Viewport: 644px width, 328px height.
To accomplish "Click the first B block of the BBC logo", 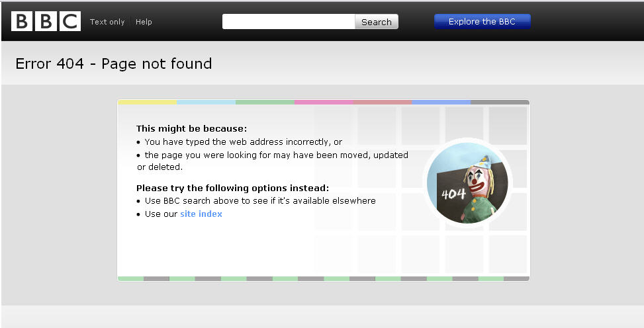I will click(x=21, y=21).
